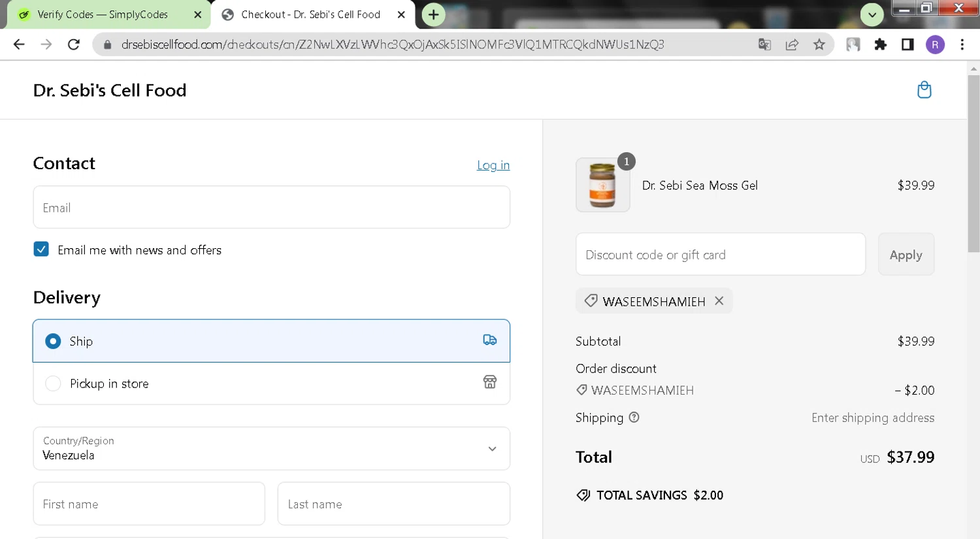Click the store icon in Pickup row
980x539 pixels.
tap(490, 382)
